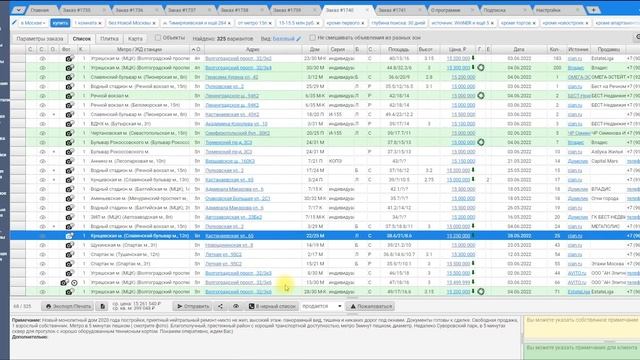The height and width of the screenshot is (360, 640).
Task: Toggle eye icon on the Славянский бульвар (Пионерская) Герасима Курина row
Action: 42,77
